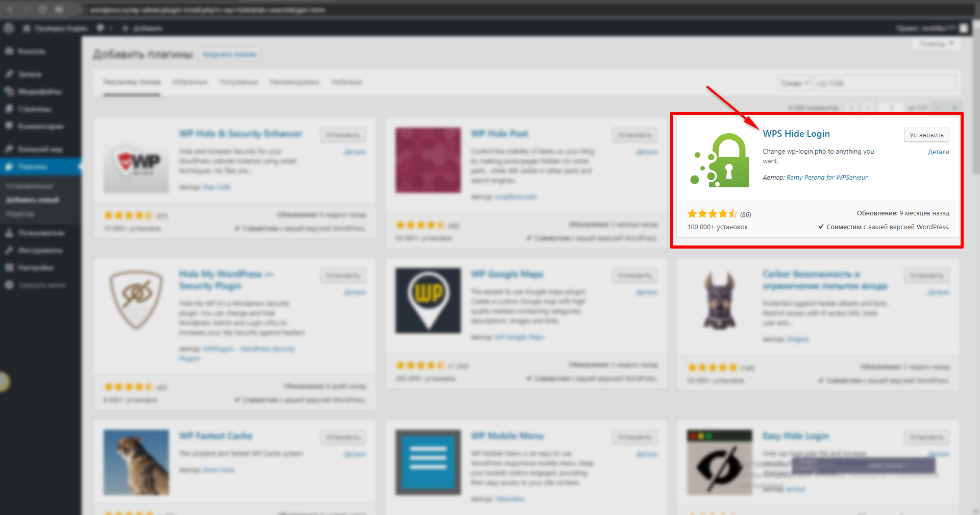Viewport: 980px width, 515px height.
Task: Click the WordPress logo in admin bar
Action: [9, 28]
